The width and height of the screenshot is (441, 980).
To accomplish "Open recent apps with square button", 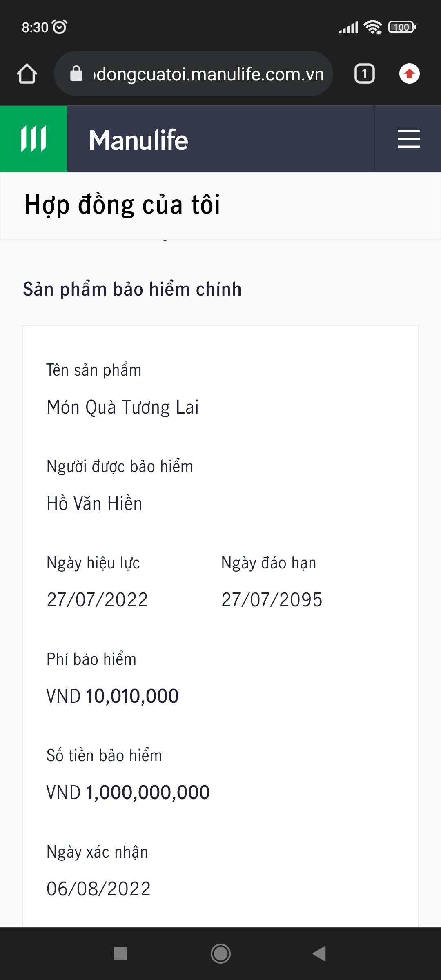I will click(120, 953).
